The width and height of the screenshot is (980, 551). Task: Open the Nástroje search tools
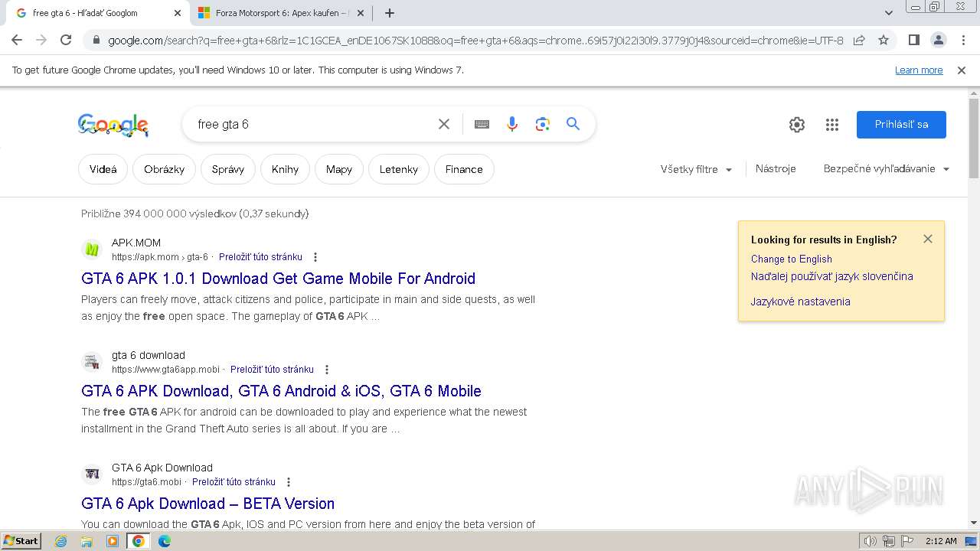(x=776, y=168)
